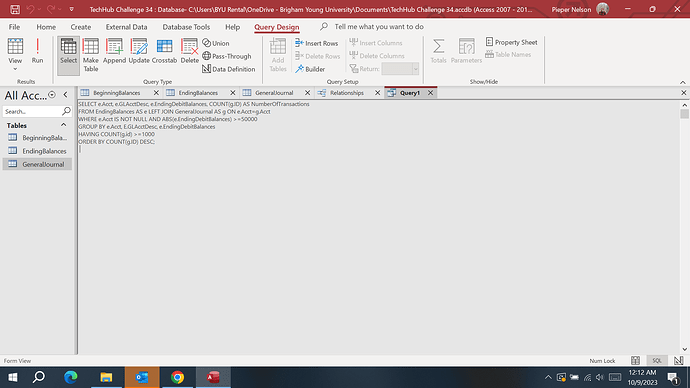Image resolution: width=690 pixels, height=388 pixels.
Task: Click the Add Tables icon
Action: click(x=278, y=55)
